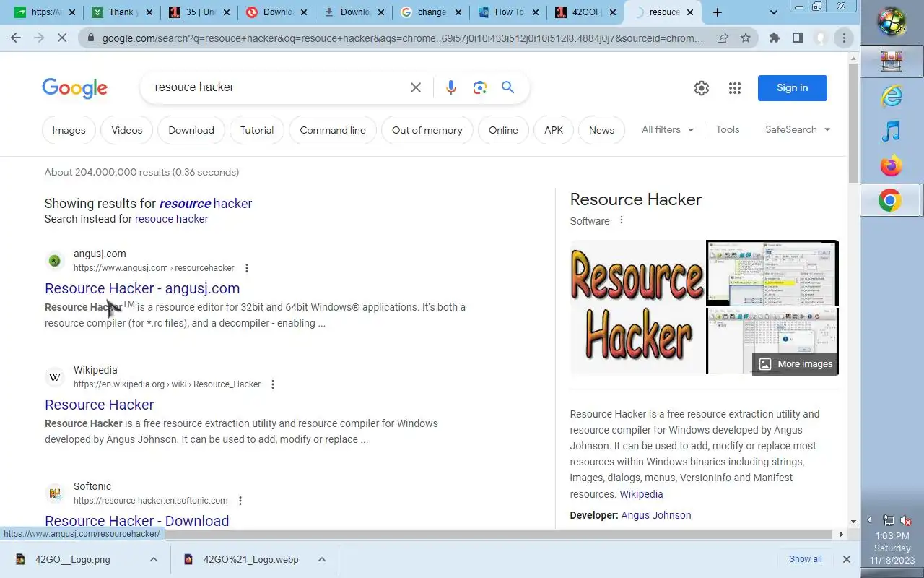The width and height of the screenshot is (924, 578).
Task: Open the network tray icon
Action: click(889, 520)
